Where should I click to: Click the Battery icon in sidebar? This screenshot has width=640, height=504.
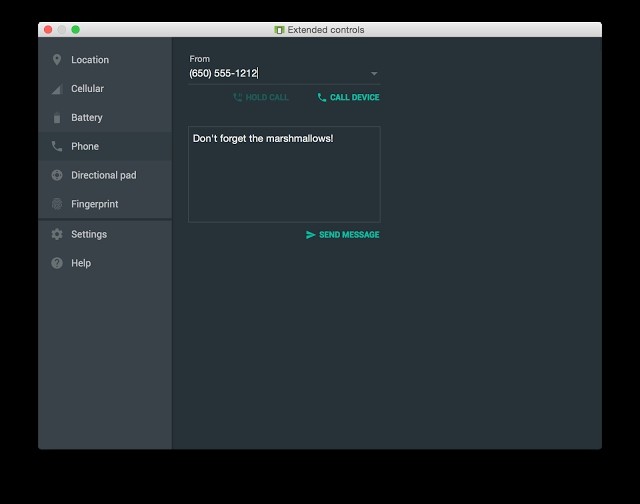click(x=57, y=118)
